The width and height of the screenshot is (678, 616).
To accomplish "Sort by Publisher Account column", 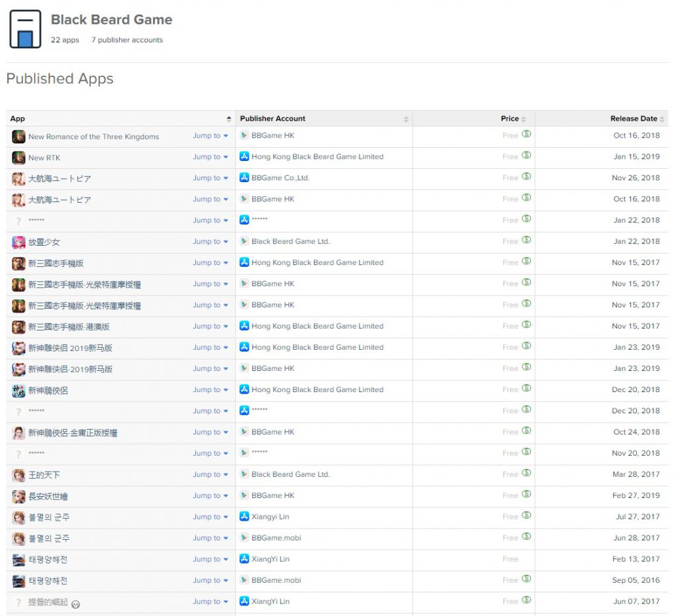I will pyautogui.click(x=273, y=119).
